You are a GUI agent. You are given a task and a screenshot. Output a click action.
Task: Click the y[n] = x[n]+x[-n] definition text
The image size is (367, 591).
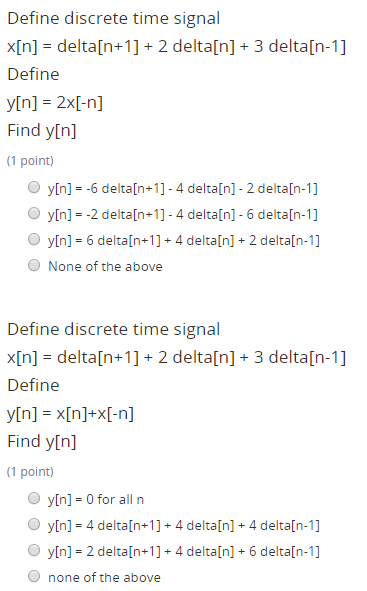click(70, 413)
